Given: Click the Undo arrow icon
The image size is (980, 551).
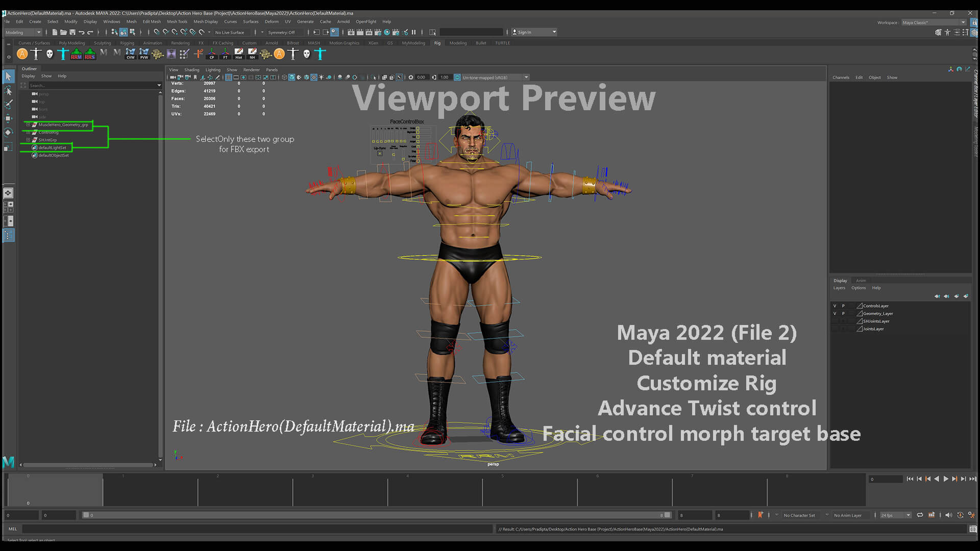Looking at the screenshot, I should 81,32.
